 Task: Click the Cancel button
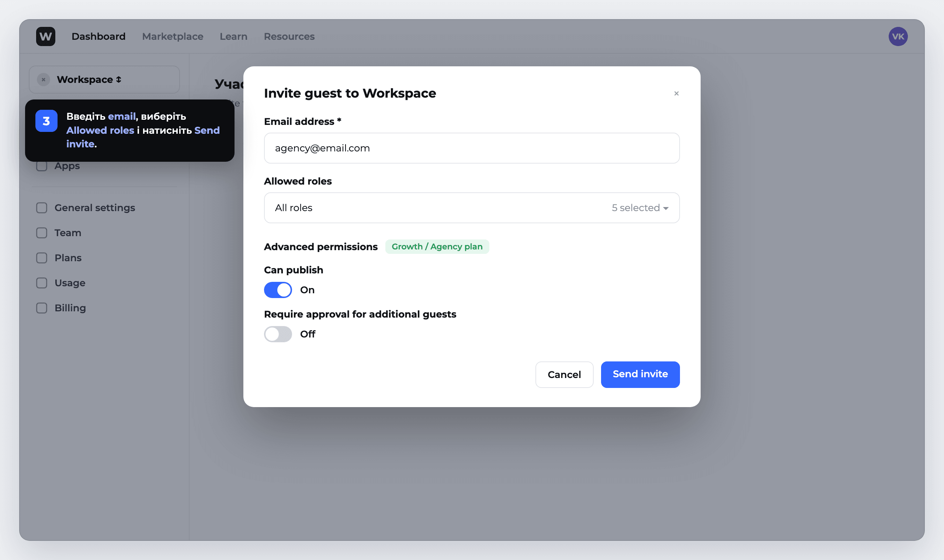tap(564, 374)
